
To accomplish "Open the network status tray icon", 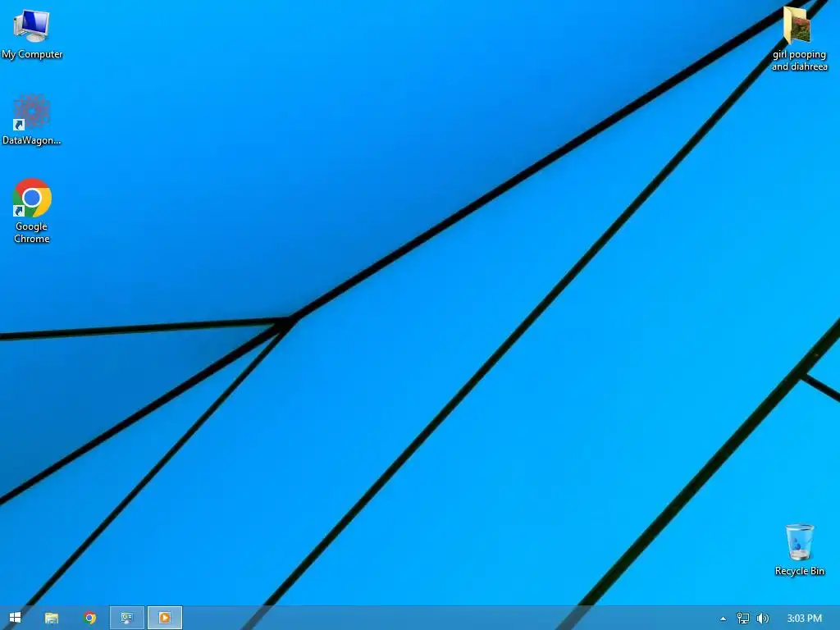I will click(x=743, y=619).
